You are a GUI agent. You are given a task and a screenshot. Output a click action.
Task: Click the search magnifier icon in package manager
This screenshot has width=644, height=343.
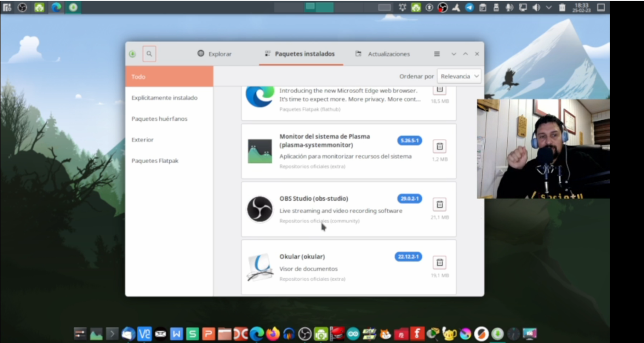coord(149,54)
